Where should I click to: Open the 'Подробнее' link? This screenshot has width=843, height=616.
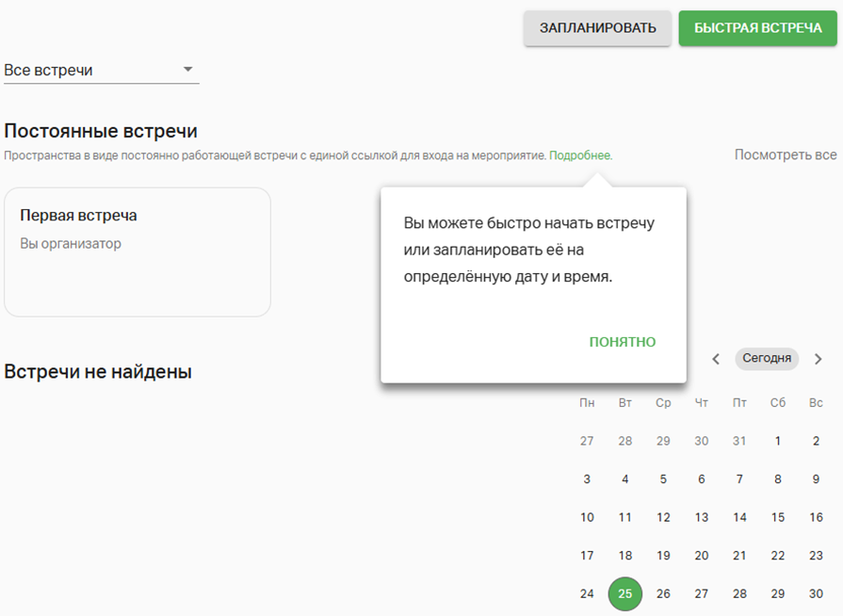(580, 155)
